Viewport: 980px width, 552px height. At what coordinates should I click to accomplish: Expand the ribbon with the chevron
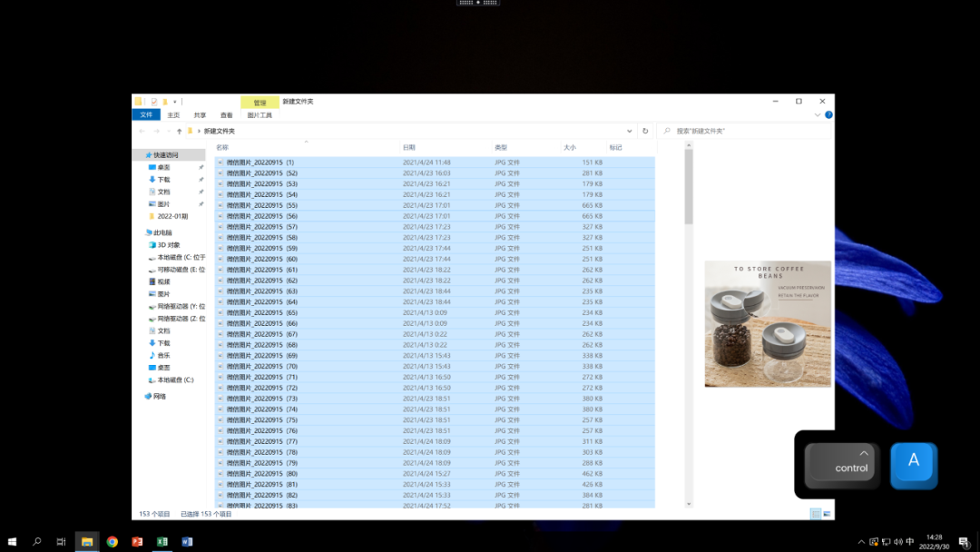click(817, 115)
